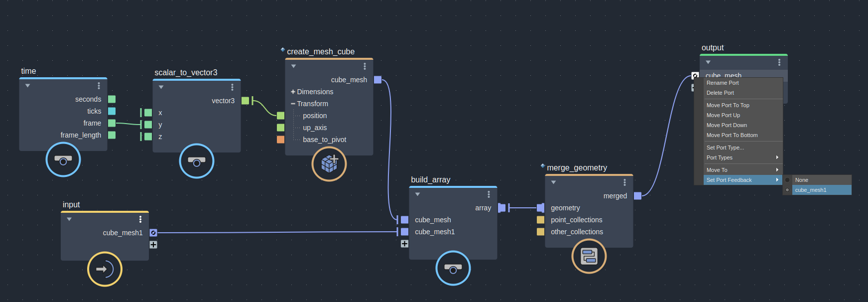Click the create_mesh_cube node's cube icon
Viewport: 868px width, 302px height.
tap(329, 164)
